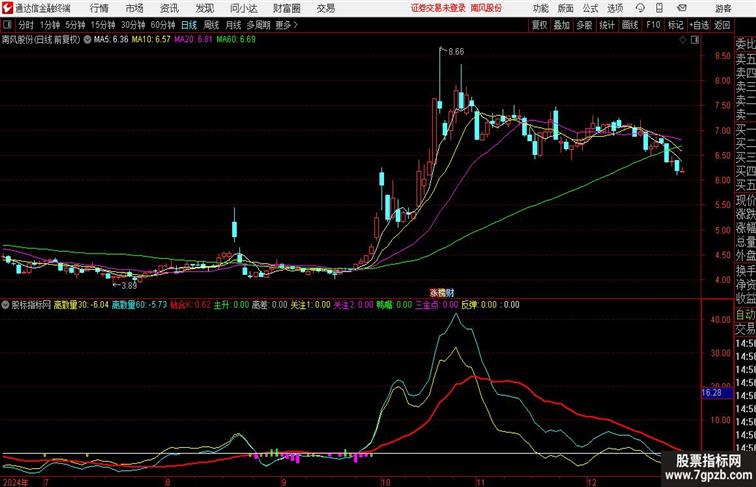Image resolution: width=756 pixels, height=487 pixels.
Task: Click the 8.66 high price marker
Action: 456,52
